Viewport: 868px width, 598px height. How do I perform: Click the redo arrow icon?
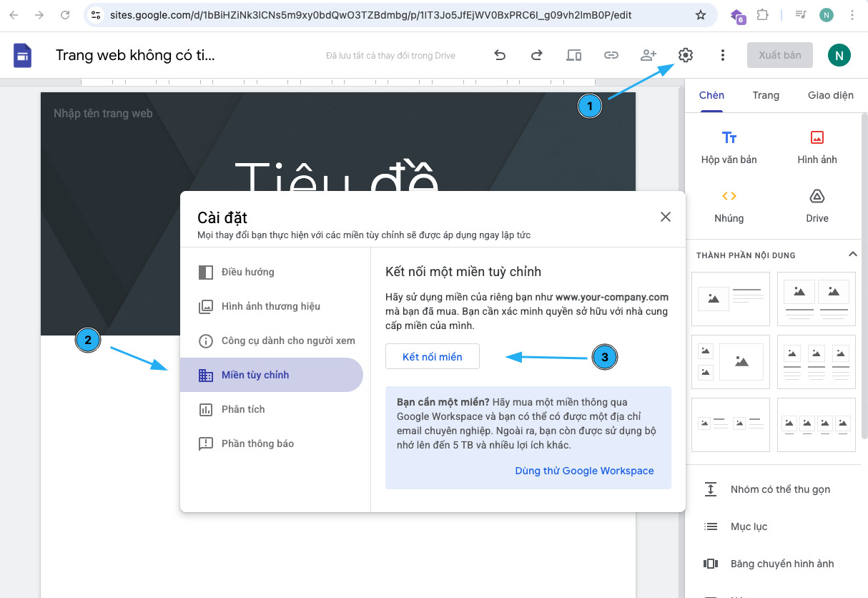click(536, 55)
